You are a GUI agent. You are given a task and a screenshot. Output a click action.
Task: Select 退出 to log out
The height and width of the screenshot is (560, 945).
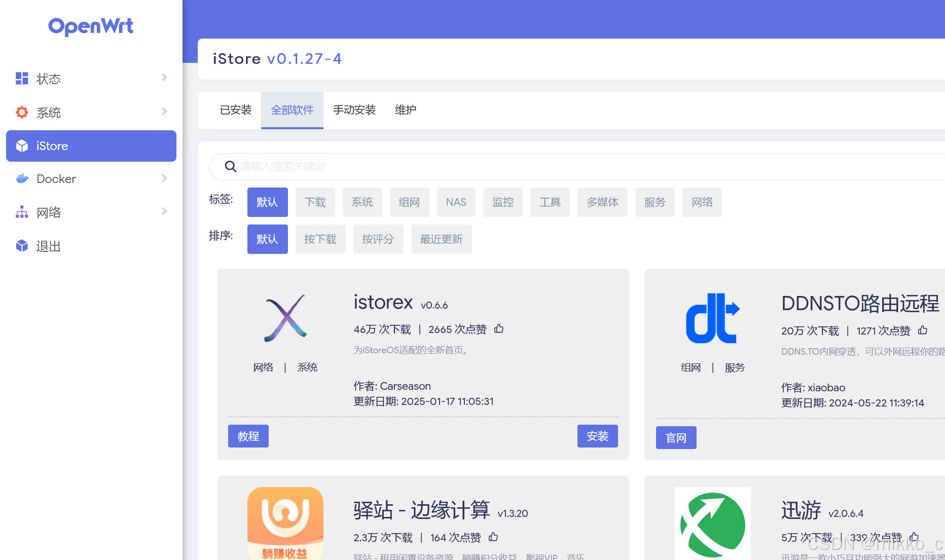pyautogui.click(x=91, y=246)
